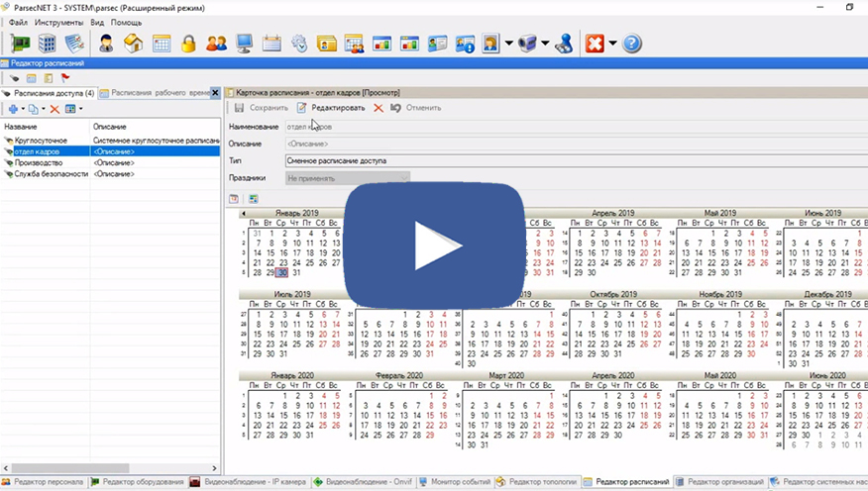Select the Расписания доступа (4) tab
The width and height of the screenshot is (868, 491).
tap(49, 93)
